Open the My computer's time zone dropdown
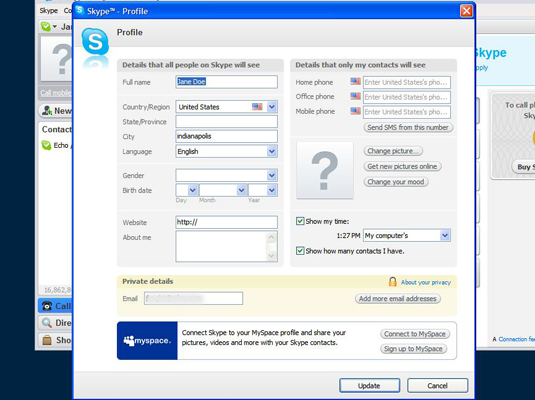Viewport: 535px width, 400px height. point(445,235)
